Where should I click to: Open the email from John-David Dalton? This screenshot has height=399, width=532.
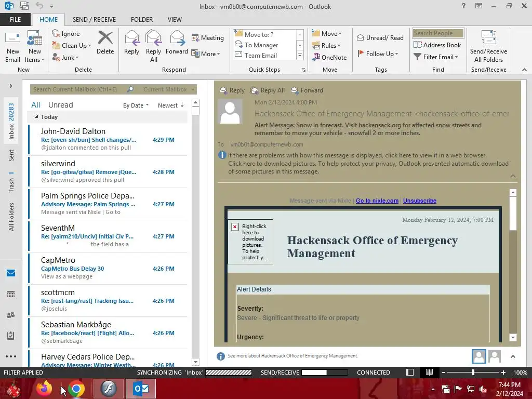pyautogui.click(x=108, y=139)
